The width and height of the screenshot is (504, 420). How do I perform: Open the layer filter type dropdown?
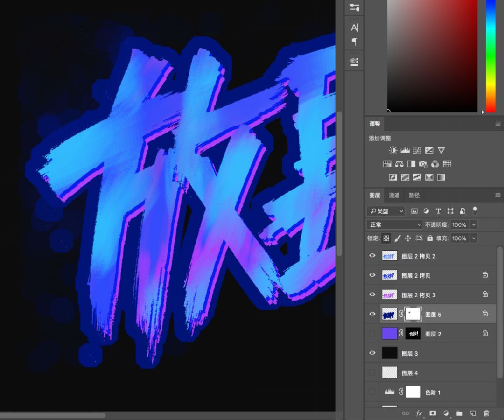385,211
